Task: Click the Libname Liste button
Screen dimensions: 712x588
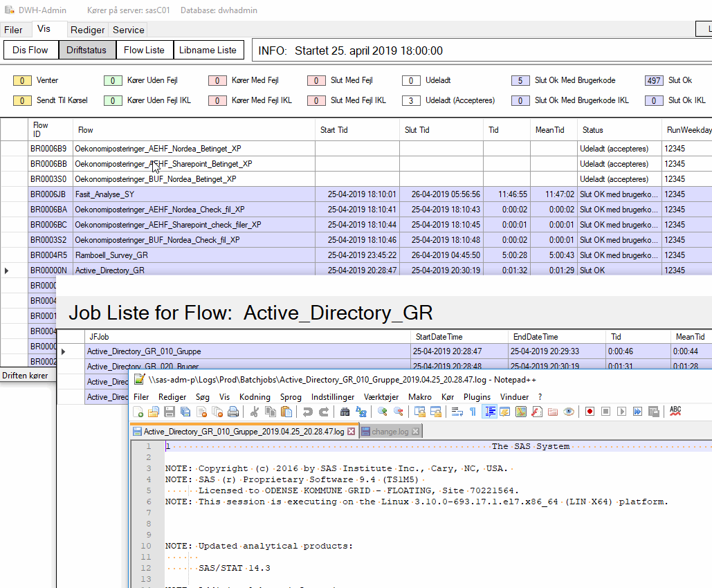Action: pos(208,50)
